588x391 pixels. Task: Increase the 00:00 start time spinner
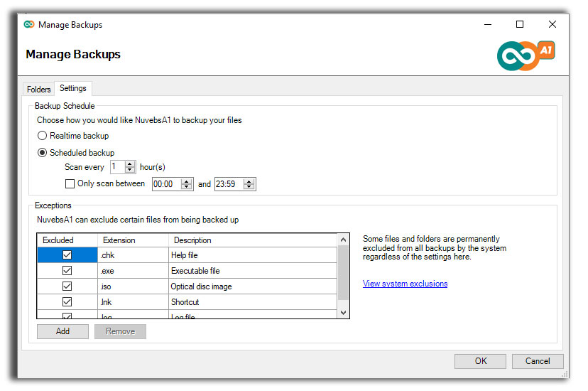pyautogui.click(x=186, y=181)
